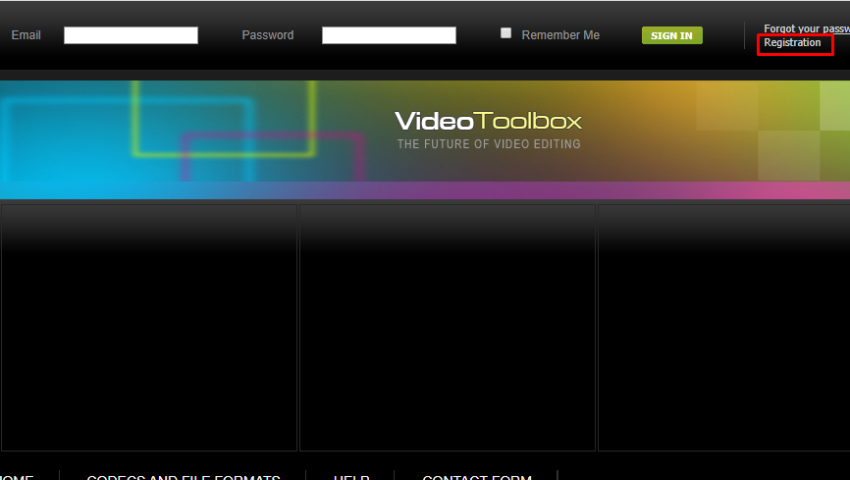
Task: Click the Email field label
Action: pos(26,35)
